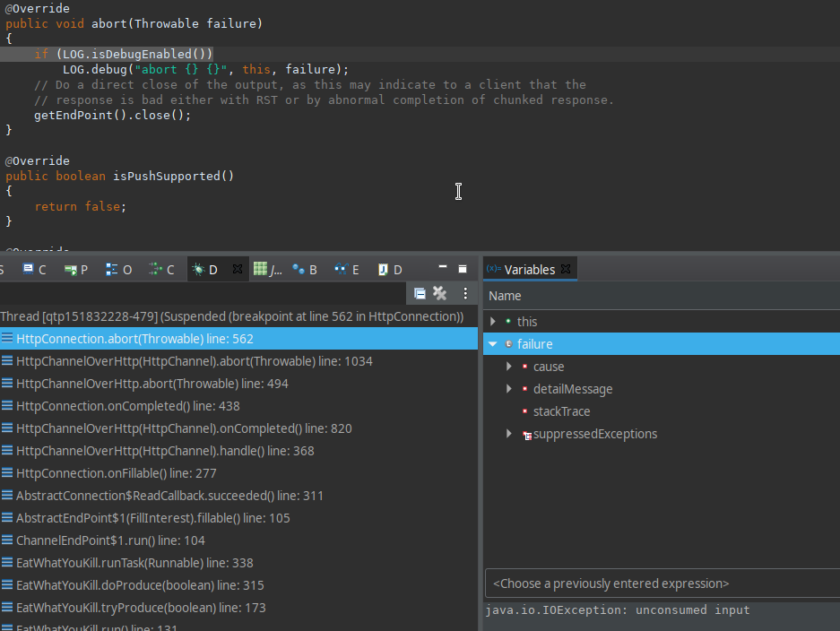840x631 pixels.
Task: Close the Variables view tab
Action: tap(566, 269)
